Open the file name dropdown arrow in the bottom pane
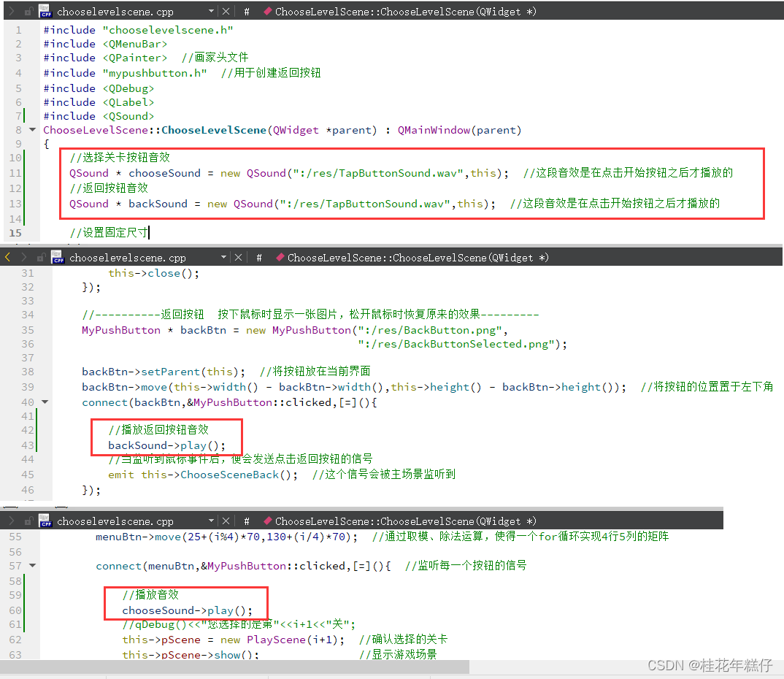Image resolution: width=784 pixels, height=679 pixels. coord(212,521)
